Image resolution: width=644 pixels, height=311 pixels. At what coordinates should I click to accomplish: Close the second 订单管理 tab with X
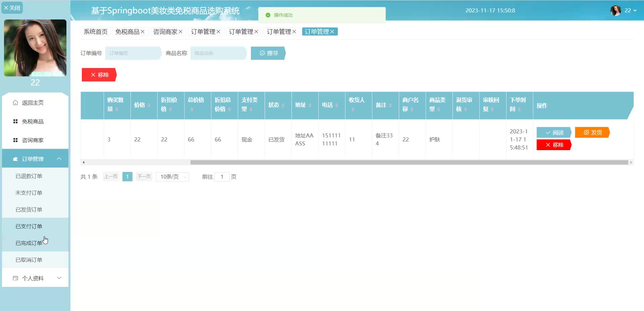pyautogui.click(x=256, y=32)
